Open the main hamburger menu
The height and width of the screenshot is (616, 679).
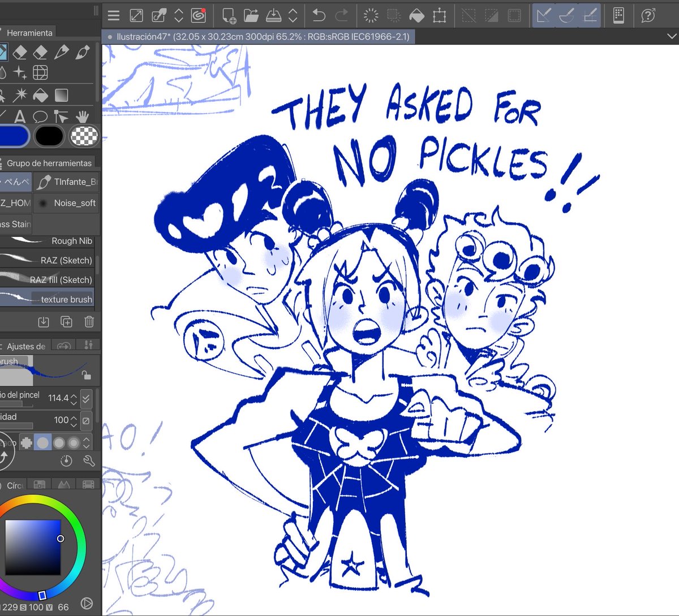pyautogui.click(x=114, y=16)
